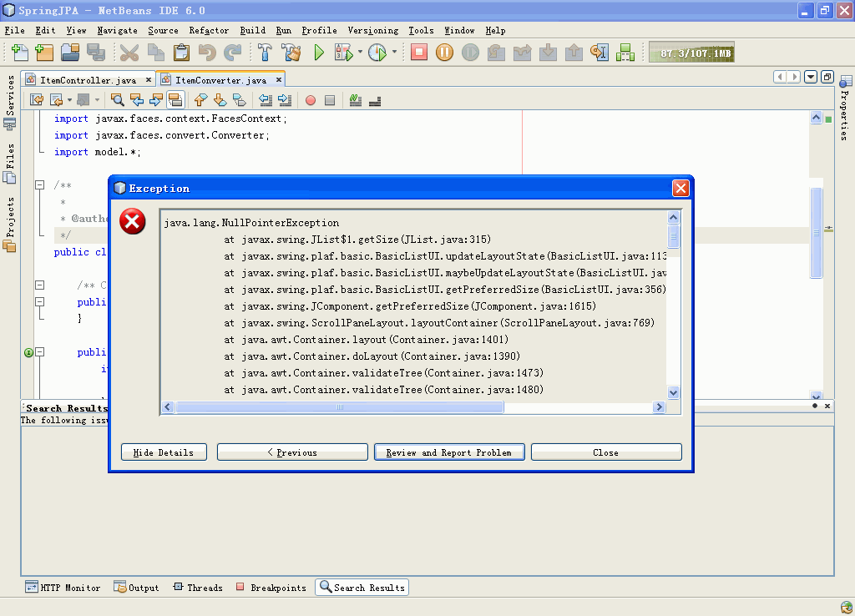Click the horizontal scrollbar thumb in stack trace

[x=339, y=407]
